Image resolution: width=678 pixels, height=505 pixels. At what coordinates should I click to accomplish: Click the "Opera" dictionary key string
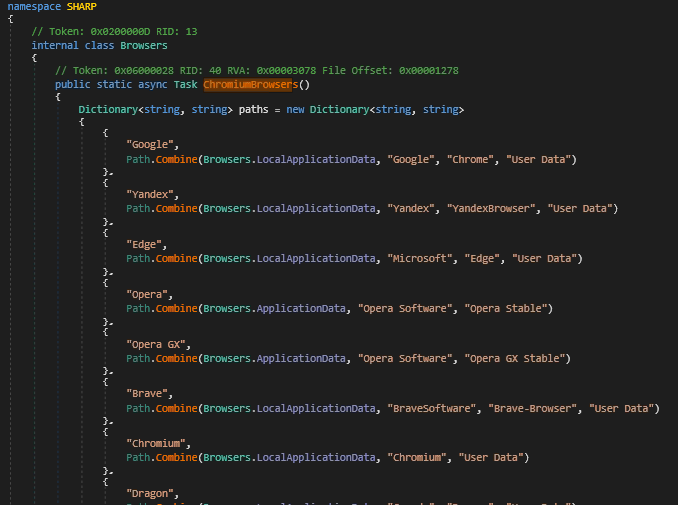pyautogui.click(x=147, y=294)
